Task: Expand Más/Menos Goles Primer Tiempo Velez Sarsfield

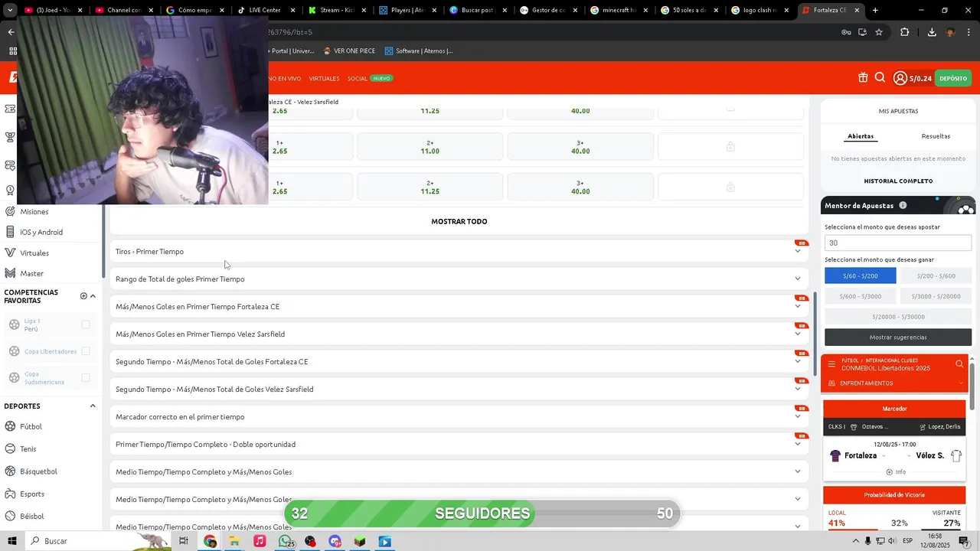Action: [798, 334]
